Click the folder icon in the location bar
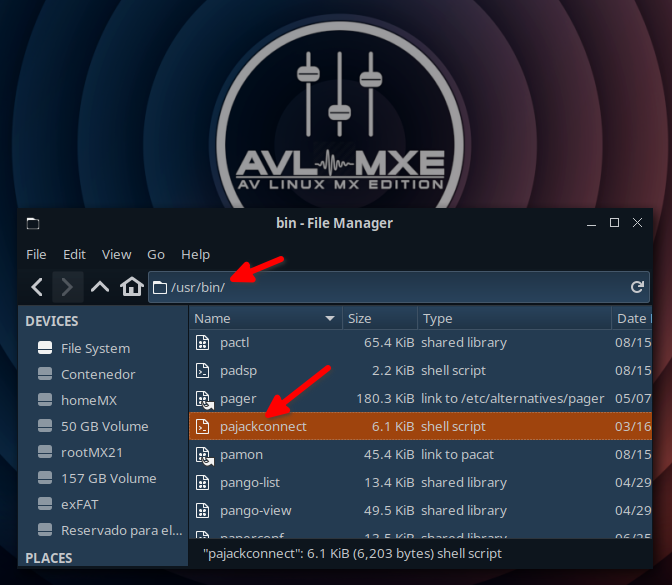The height and width of the screenshot is (585, 672). (160, 287)
